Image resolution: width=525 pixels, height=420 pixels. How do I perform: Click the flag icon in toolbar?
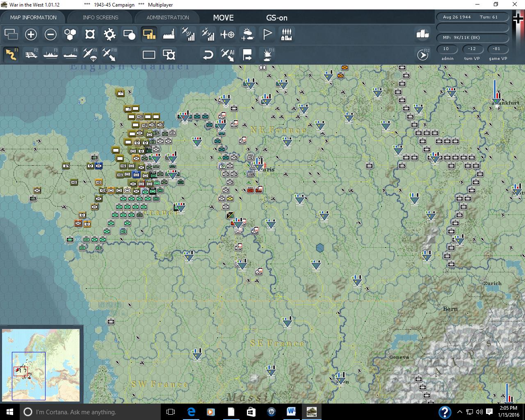point(267,34)
